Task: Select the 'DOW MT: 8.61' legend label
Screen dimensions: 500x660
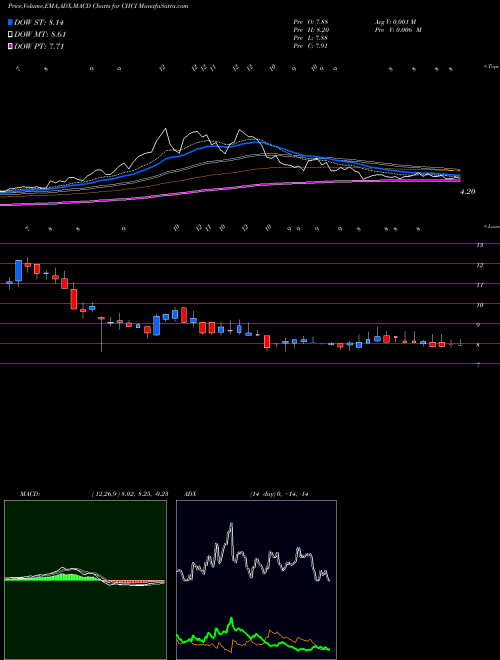Action: [40, 35]
